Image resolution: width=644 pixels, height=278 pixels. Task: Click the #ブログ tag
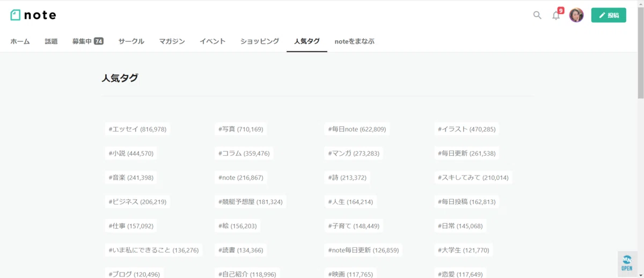pyautogui.click(x=134, y=274)
